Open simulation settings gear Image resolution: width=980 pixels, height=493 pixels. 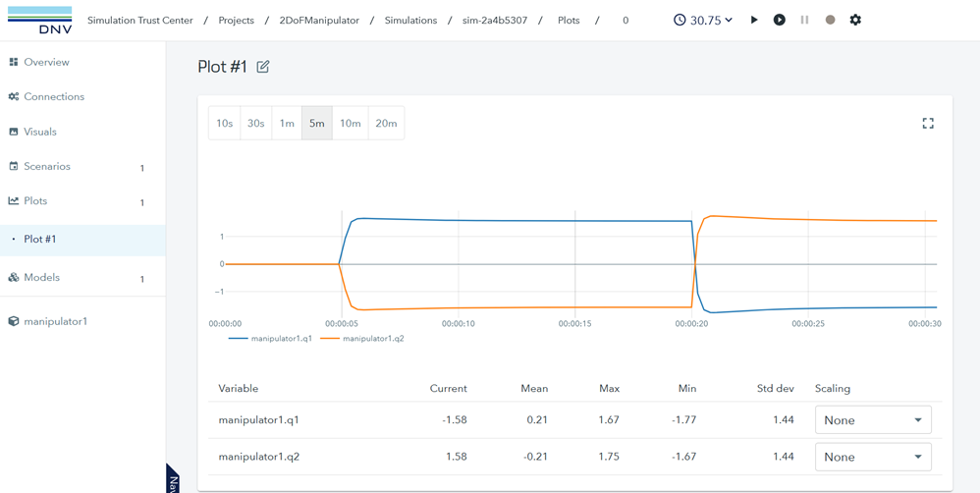pyautogui.click(x=855, y=20)
